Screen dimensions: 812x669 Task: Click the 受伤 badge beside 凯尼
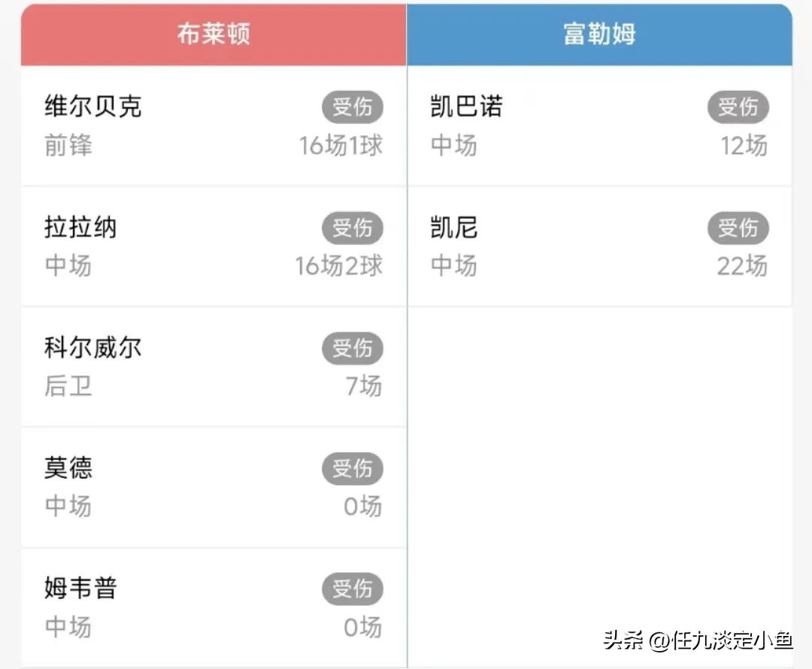pyautogui.click(x=738, y=228)
